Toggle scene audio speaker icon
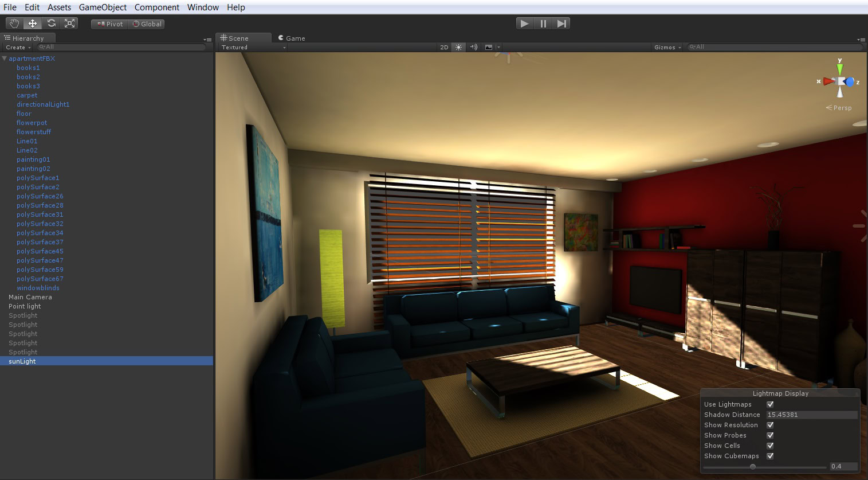 coord(474,47)
